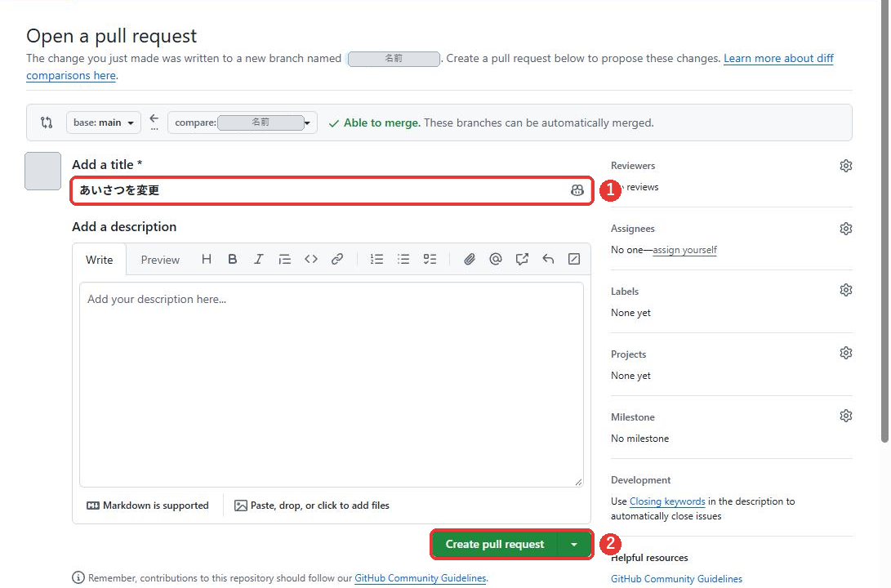Viewport: 891px width, 588px height.
Task: Mention a user with the @ icon
Action: [x=496, y=259]
